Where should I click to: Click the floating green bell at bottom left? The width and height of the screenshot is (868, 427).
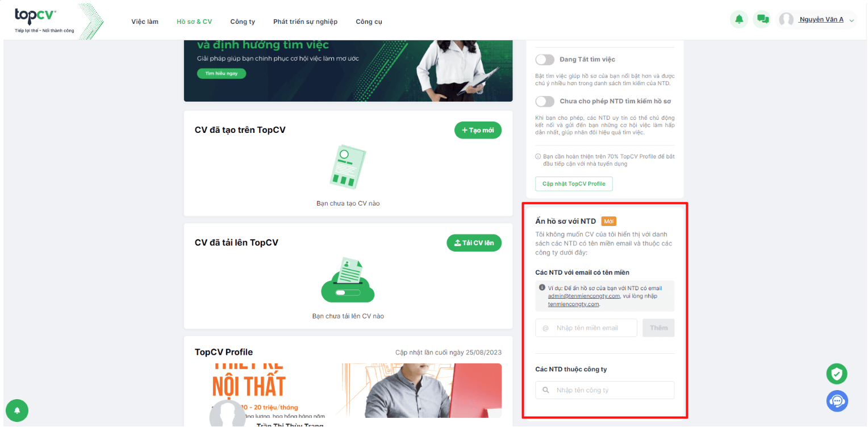[x=17, y=410]
